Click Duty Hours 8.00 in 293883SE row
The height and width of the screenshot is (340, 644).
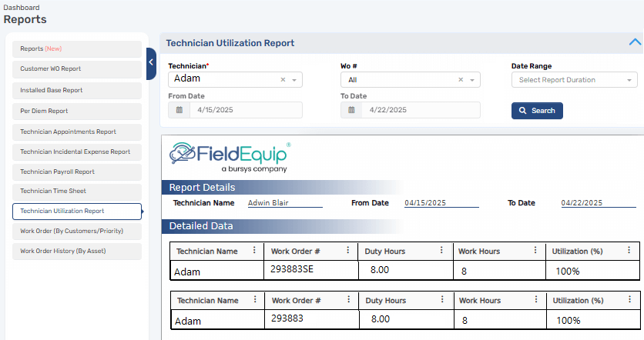coord(380,270)
